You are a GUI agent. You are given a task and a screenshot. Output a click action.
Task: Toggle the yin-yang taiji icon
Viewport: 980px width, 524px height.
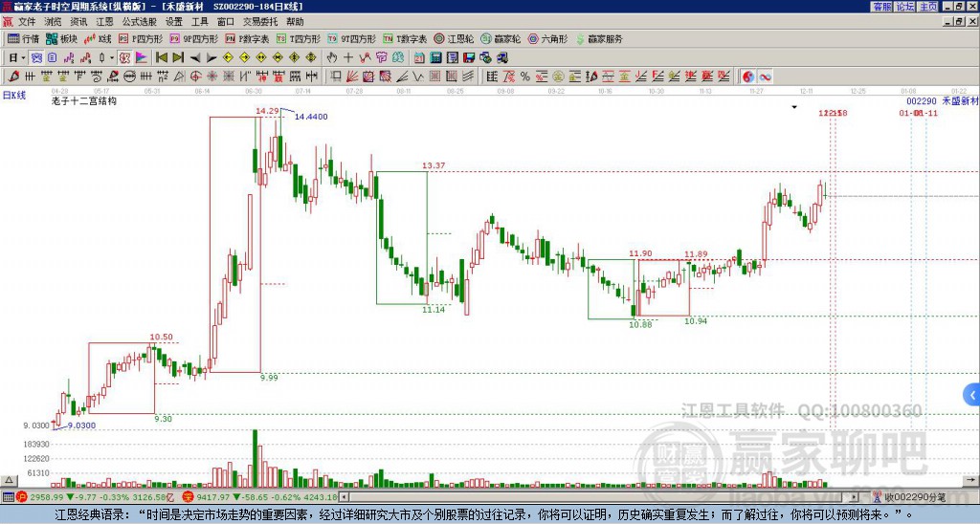click(x=748, y=76)
